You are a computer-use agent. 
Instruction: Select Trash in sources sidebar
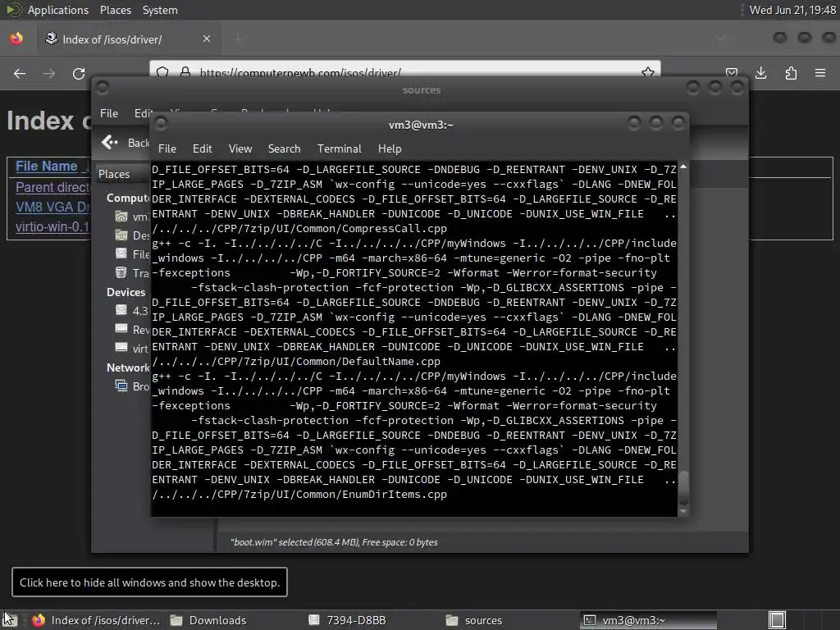pos(132,272)
